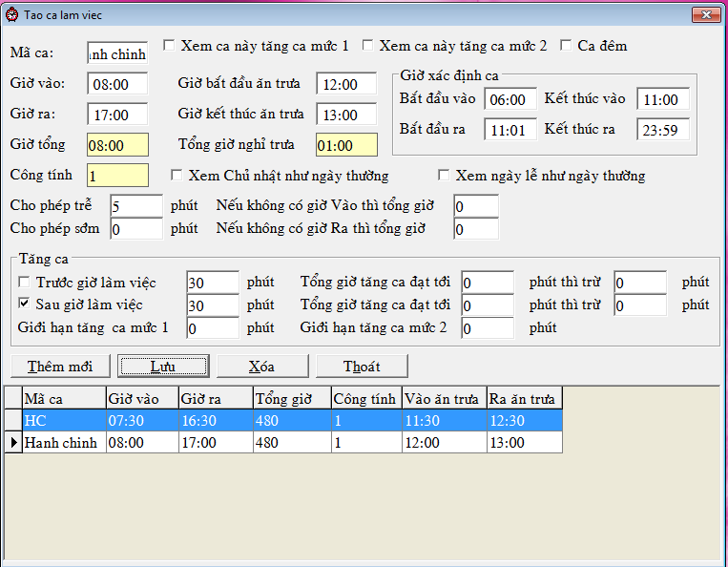
Task: Click the Lưu button
Action: click(163, 367)
